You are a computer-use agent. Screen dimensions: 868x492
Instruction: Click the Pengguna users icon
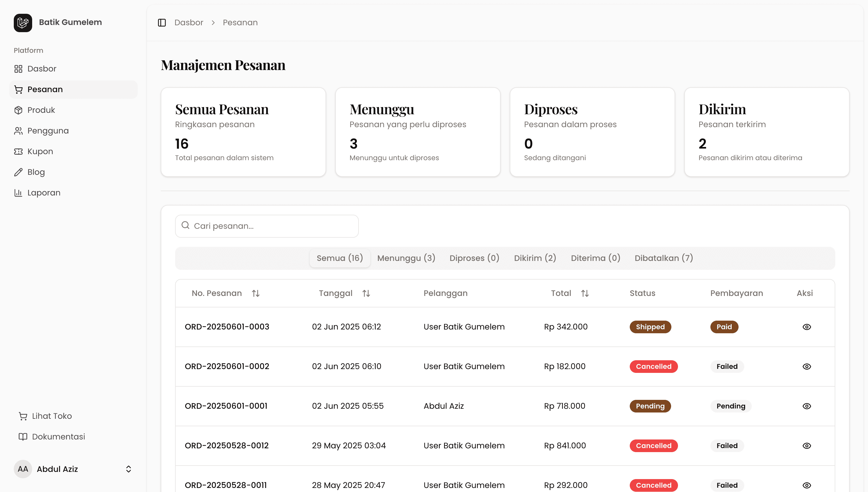pos(18,131)
